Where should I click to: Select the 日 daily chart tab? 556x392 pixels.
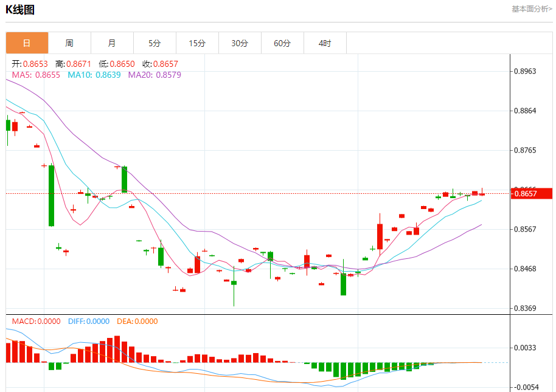27,43
